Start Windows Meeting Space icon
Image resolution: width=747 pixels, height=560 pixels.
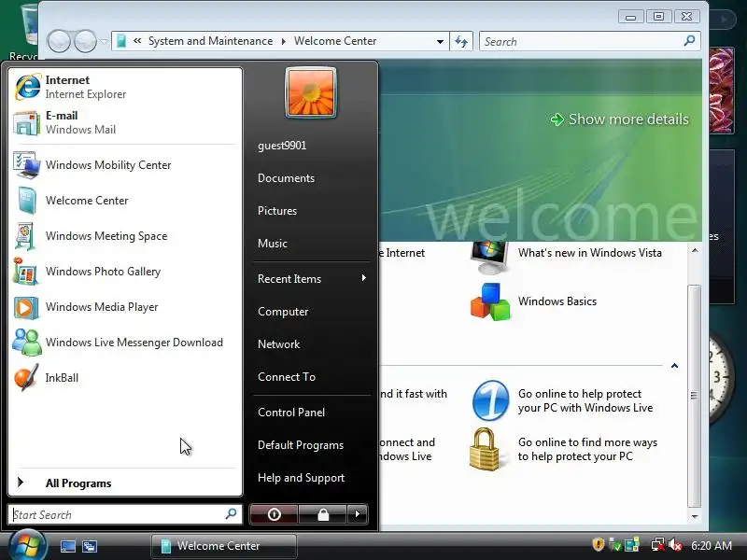point(26,236)
